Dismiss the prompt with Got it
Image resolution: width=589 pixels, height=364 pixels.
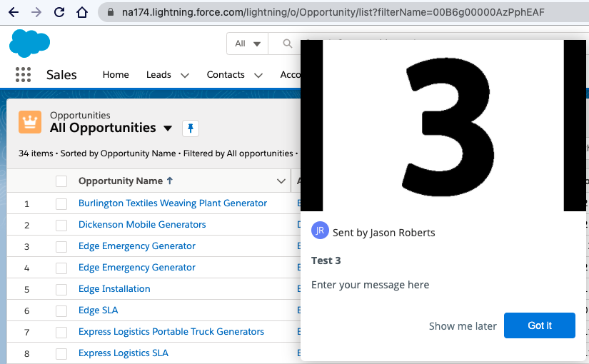(540, 325)
